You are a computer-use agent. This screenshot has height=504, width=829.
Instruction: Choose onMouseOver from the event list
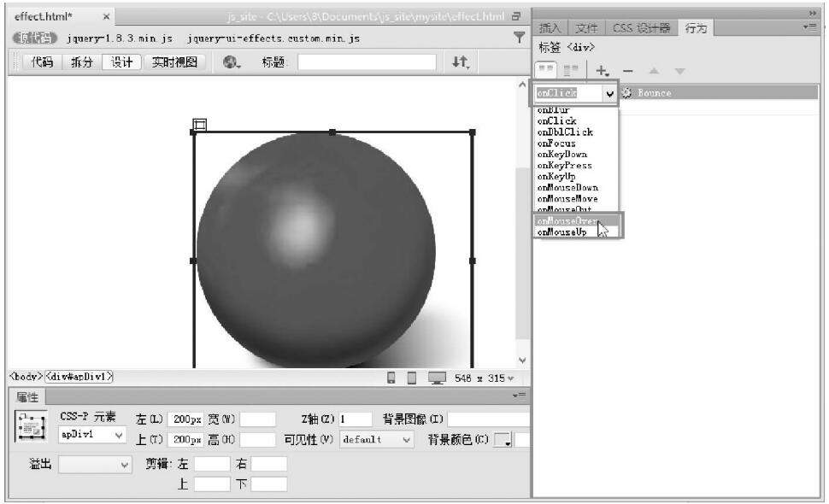point(567,221)
